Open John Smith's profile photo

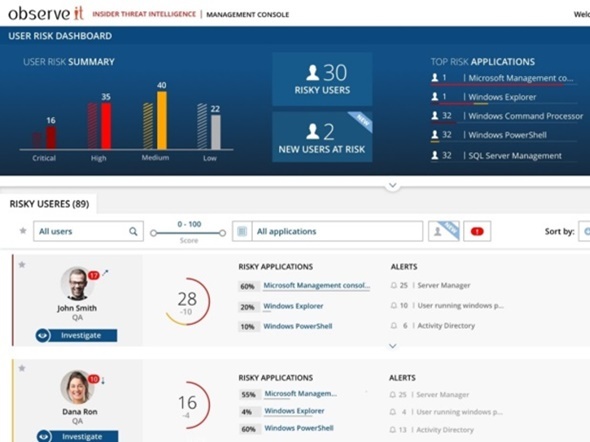click(77, 284)
